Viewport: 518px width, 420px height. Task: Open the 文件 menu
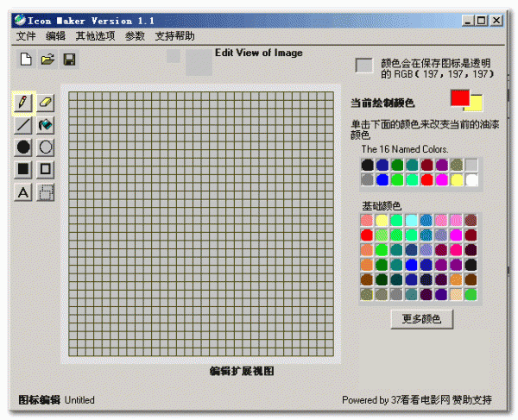point(26,36)
